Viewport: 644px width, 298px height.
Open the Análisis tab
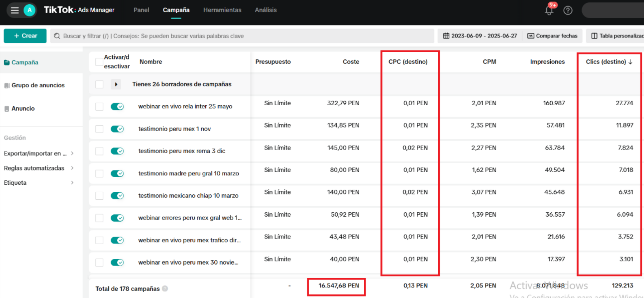265,10
